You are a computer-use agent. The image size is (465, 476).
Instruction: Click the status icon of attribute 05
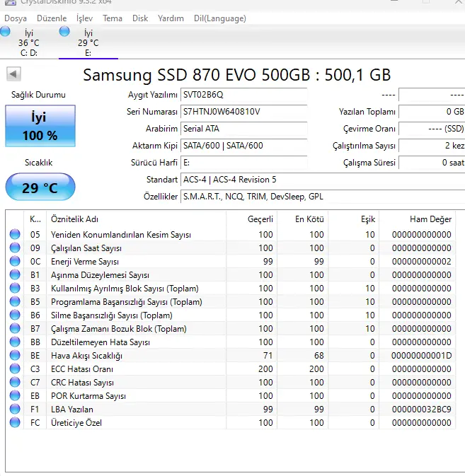[x=15, y=234]
